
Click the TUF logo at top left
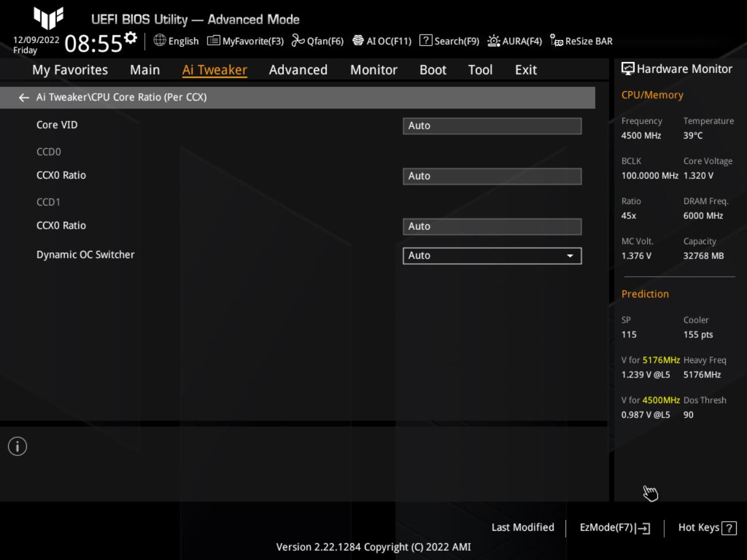click(x=48, y=18)
